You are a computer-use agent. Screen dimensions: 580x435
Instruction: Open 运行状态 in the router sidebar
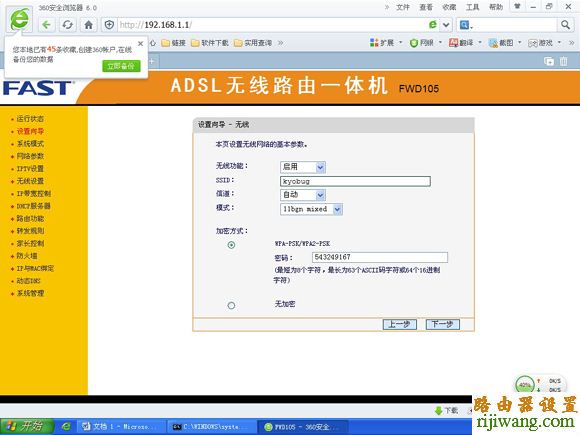pos(30,119)
